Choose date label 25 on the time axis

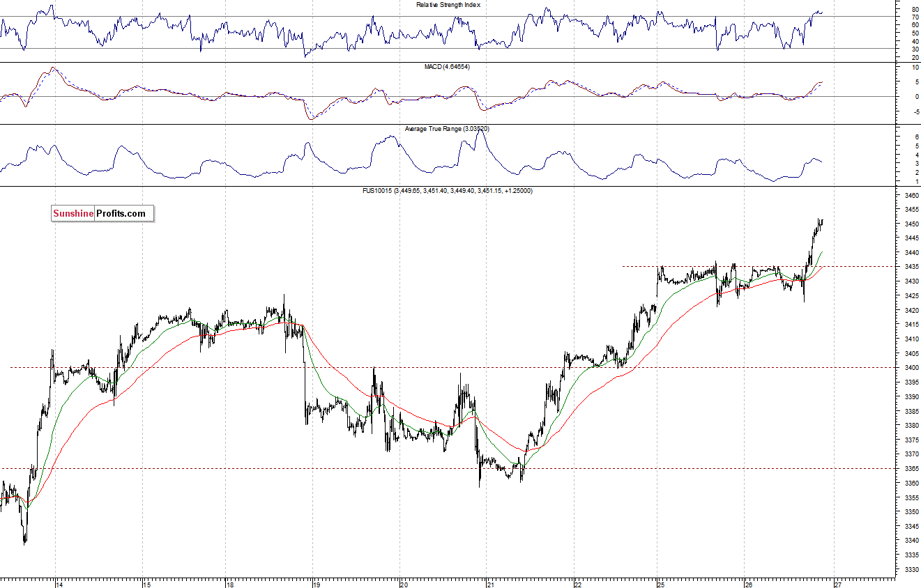660,584
